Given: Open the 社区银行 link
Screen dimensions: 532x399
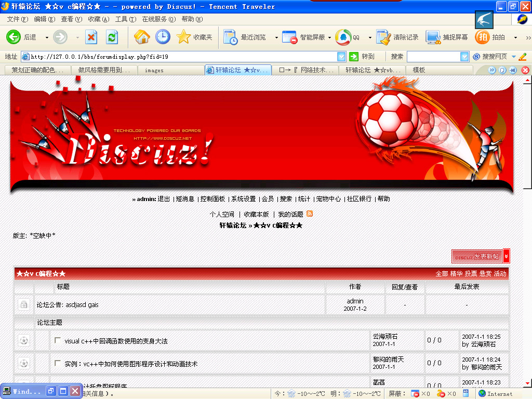Looking at the screenshot, I should pos(359,199).
